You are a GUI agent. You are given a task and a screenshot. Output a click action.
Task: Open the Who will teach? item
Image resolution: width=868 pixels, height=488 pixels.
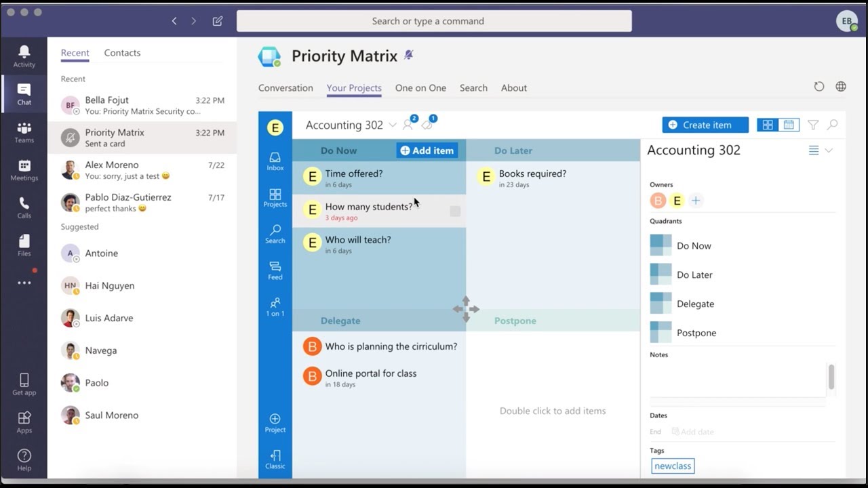tap(379, 244)
